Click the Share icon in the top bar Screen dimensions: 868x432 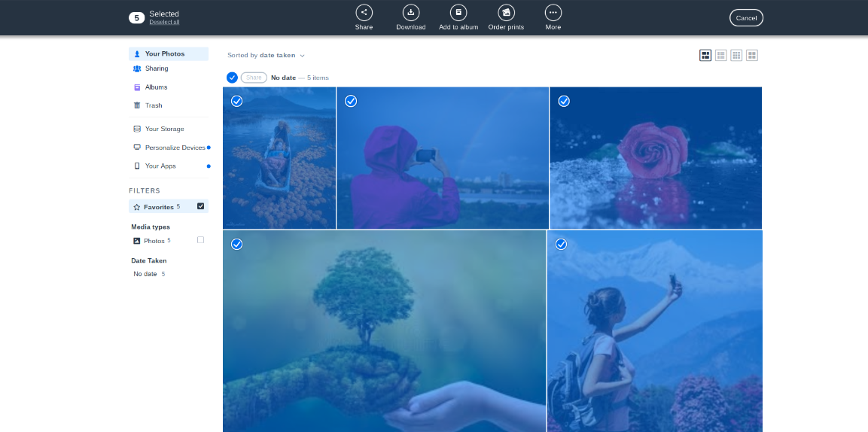(x=364, y=13)
